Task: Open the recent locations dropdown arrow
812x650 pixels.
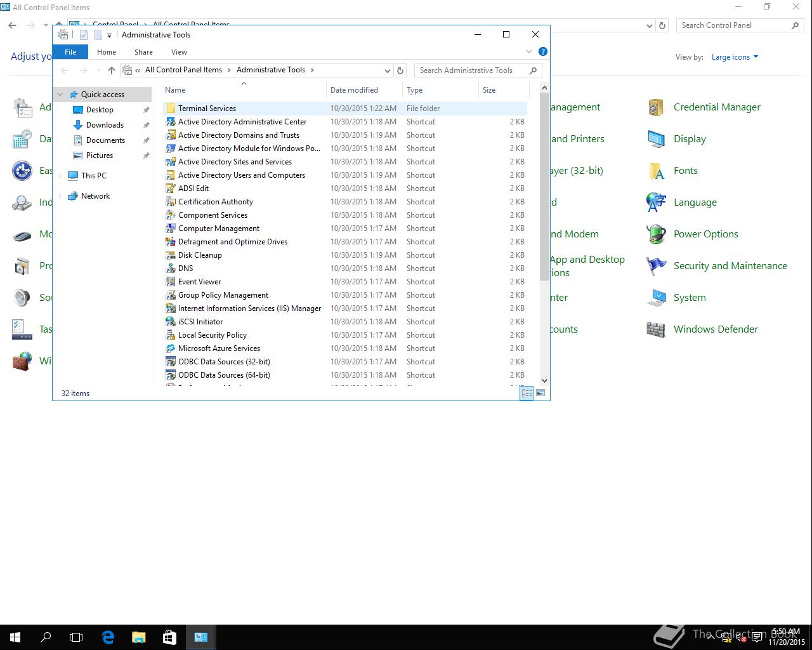Action: (98, 70)
